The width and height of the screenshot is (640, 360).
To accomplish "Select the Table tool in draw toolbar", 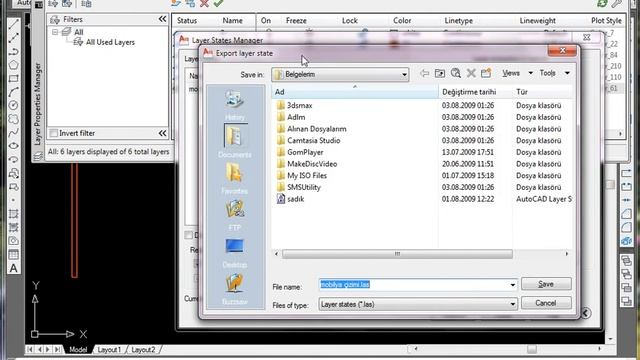I will pos(13,255).
